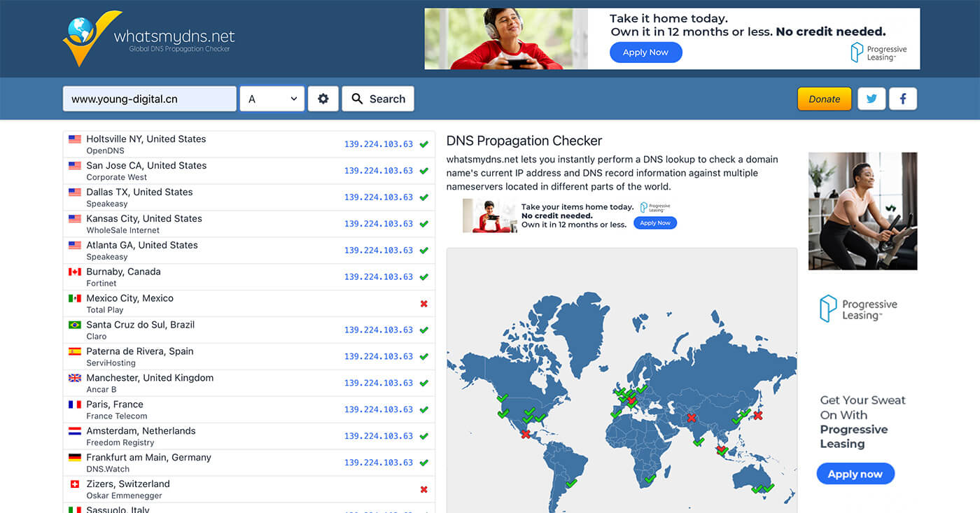Click the France flag beside Paris

[75, 405]
